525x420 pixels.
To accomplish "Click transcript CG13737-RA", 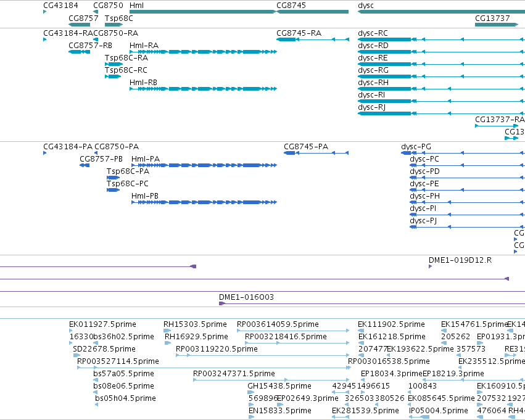I will coord(497,126).
